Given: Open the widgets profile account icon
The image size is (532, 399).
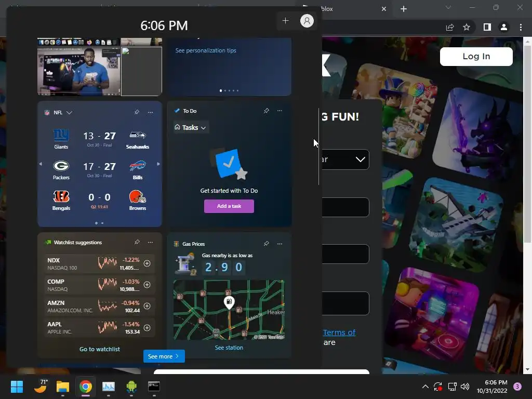Looking at the screenshot, I should pyautogui.click(x=307, y=21).
